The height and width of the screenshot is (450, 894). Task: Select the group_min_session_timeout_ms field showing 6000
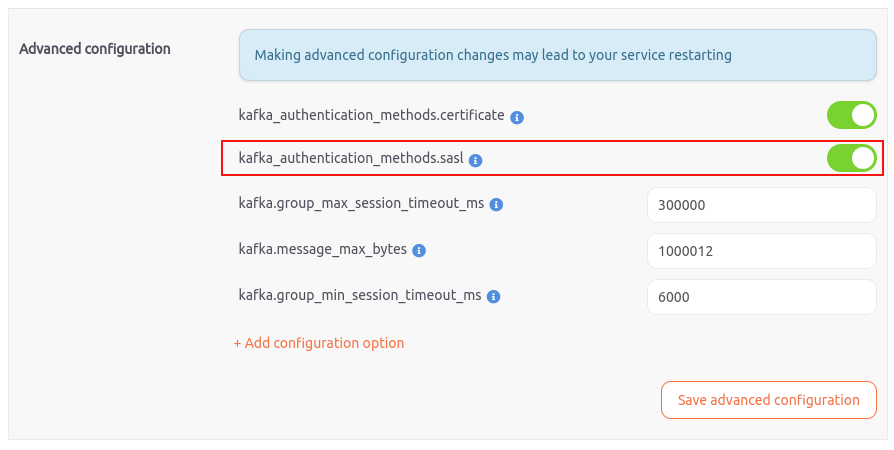[761, 297]
